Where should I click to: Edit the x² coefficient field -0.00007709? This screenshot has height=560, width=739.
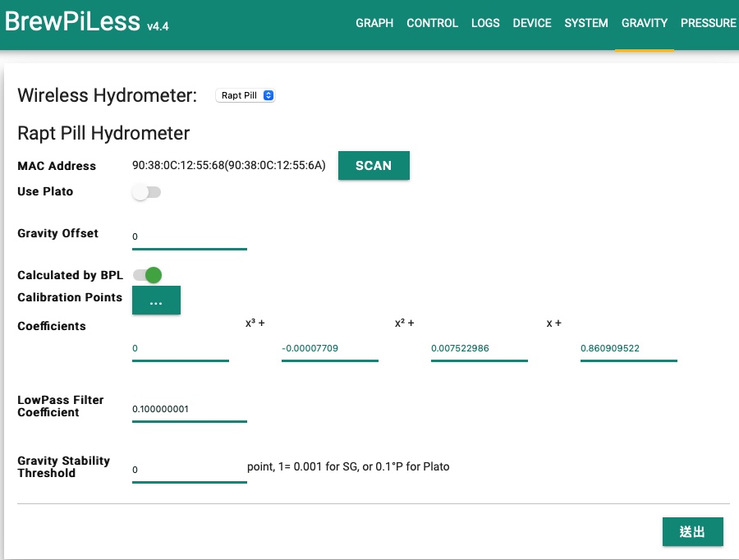(x=330, y=349)
